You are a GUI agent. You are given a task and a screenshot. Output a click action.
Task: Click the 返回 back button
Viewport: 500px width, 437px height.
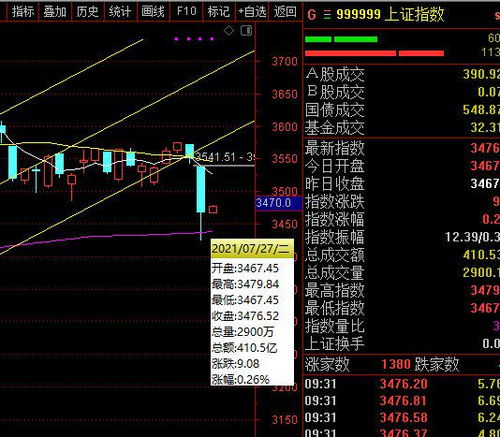coord(285,11)
